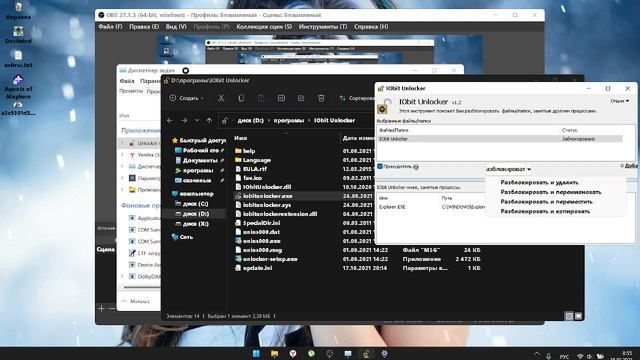Select the help folder in Explorer file list
Viewport: 640px width, 360px height.
pyautogui.click(x=245, y=151)
